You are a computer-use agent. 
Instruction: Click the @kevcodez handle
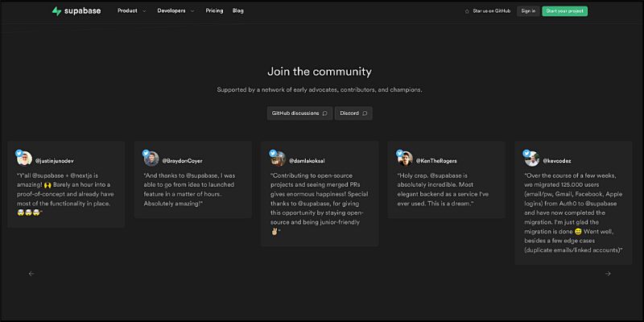[x=557, y=161]
